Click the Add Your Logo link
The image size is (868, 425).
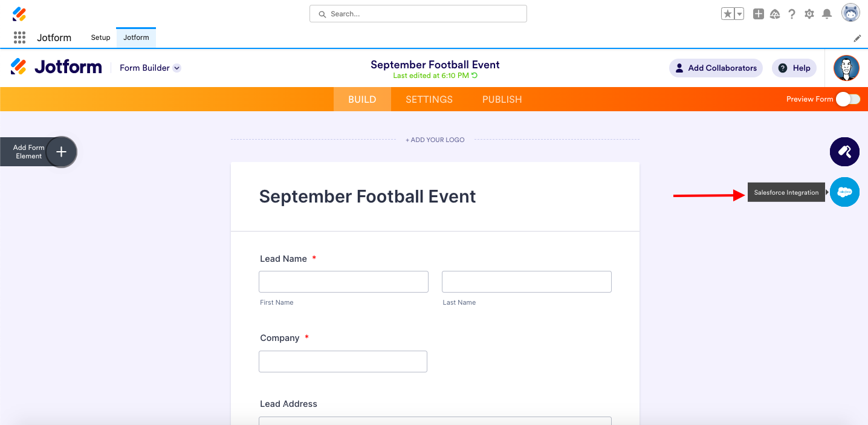pos(435,140)
